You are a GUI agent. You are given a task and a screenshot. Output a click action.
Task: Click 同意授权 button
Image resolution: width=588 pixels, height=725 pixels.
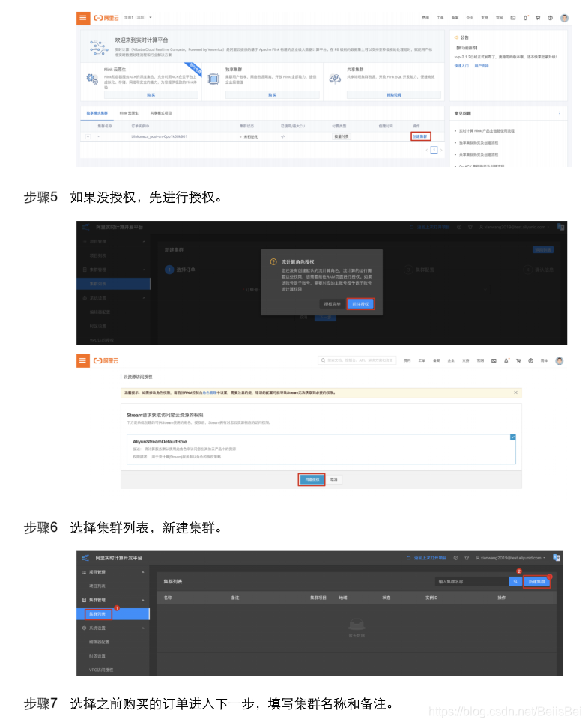coord(312,479)
